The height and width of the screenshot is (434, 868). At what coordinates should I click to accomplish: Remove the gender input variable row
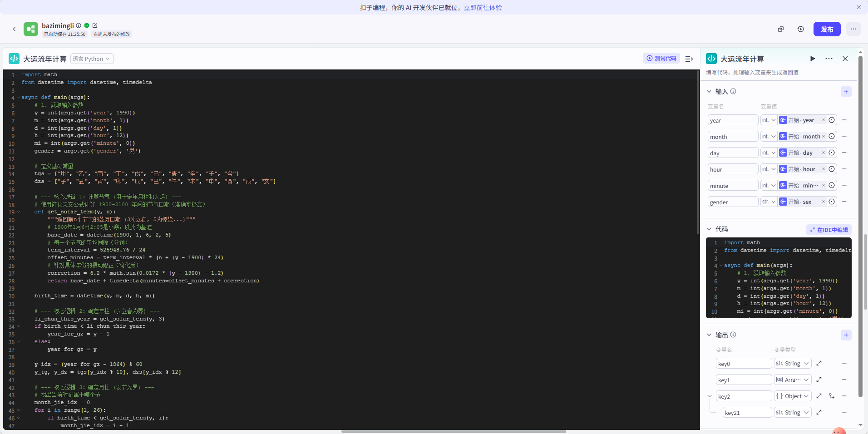(x=844, y=202)
